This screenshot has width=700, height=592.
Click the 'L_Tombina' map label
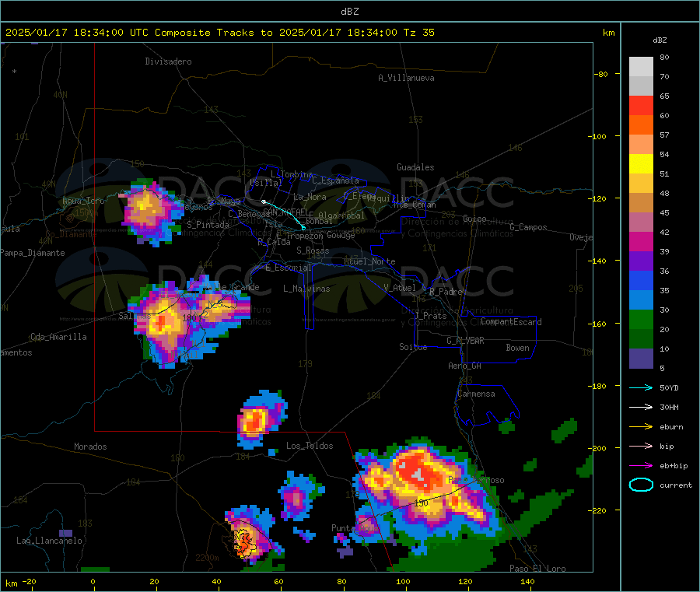point(292,174)
